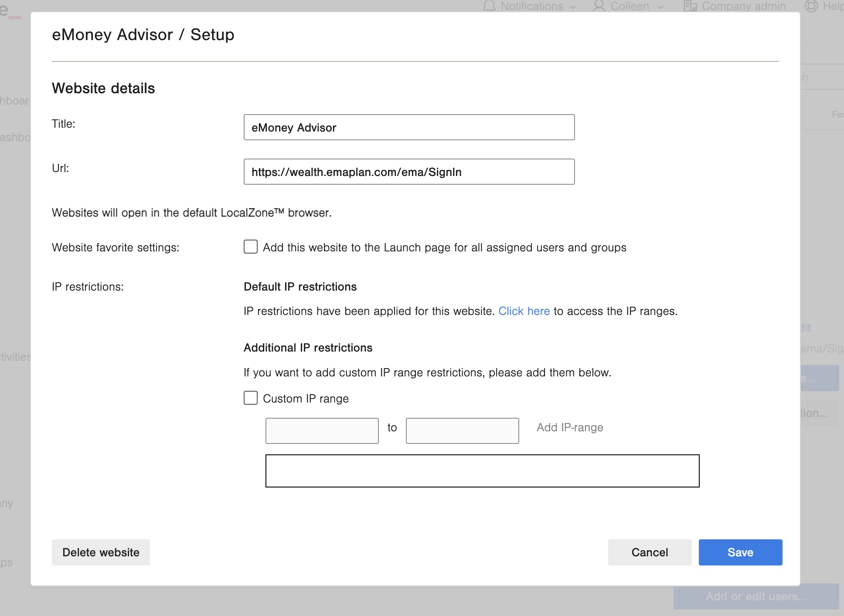
Task: Click the Add IP-range link
Action: pyautogui.click(x=570, y=427)
